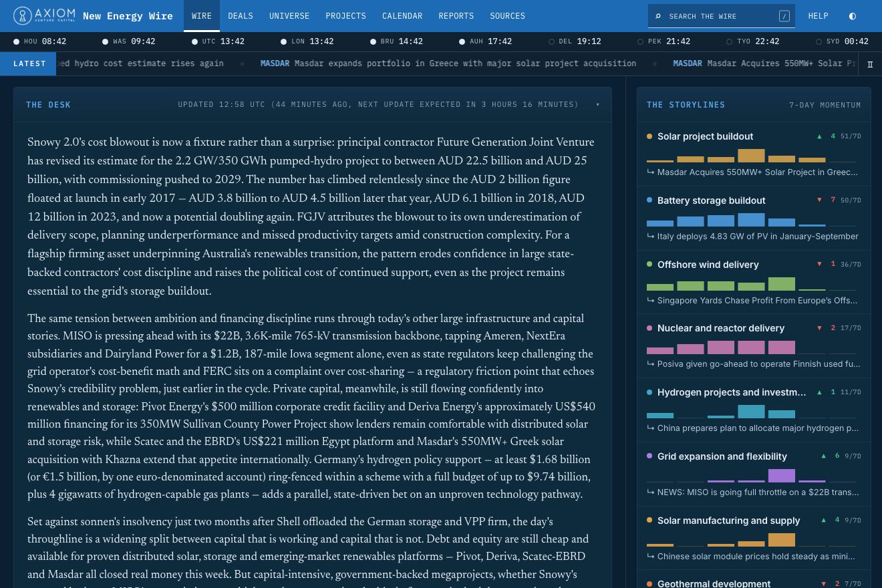This screenshot has width=882, height=588.
Task: Open the Calendar tab
Action: [402, 16]
